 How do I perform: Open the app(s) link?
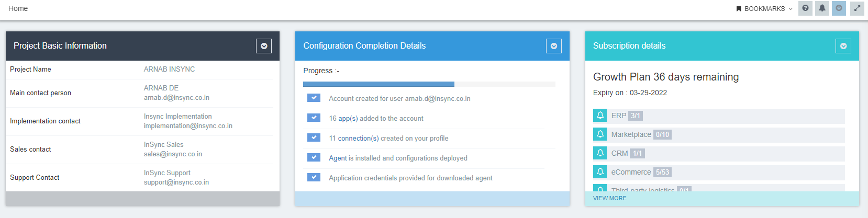(x=348, y=119)
